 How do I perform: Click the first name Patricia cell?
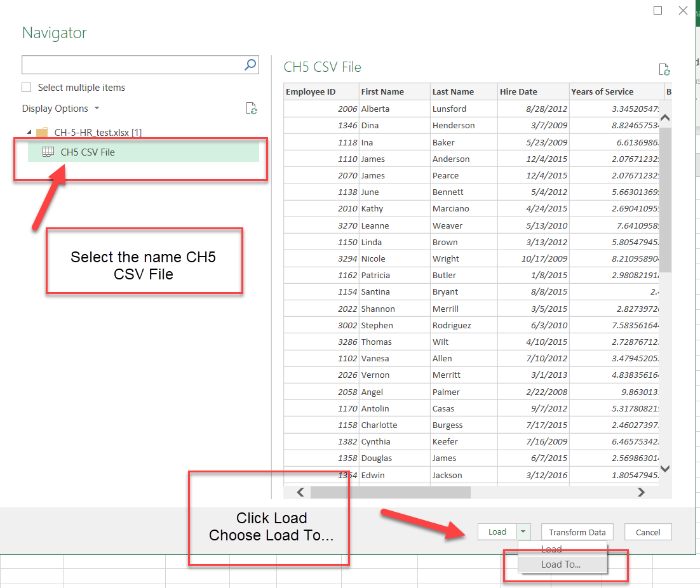(394, 275)
